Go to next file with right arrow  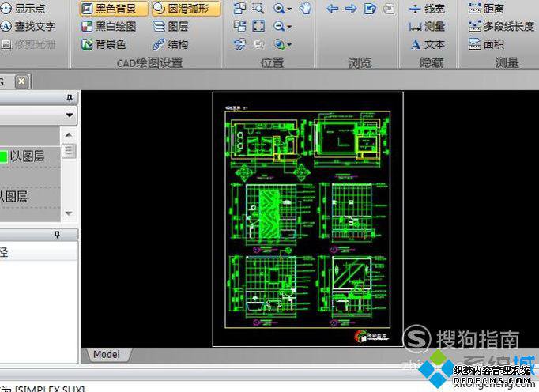click(351, 9)
